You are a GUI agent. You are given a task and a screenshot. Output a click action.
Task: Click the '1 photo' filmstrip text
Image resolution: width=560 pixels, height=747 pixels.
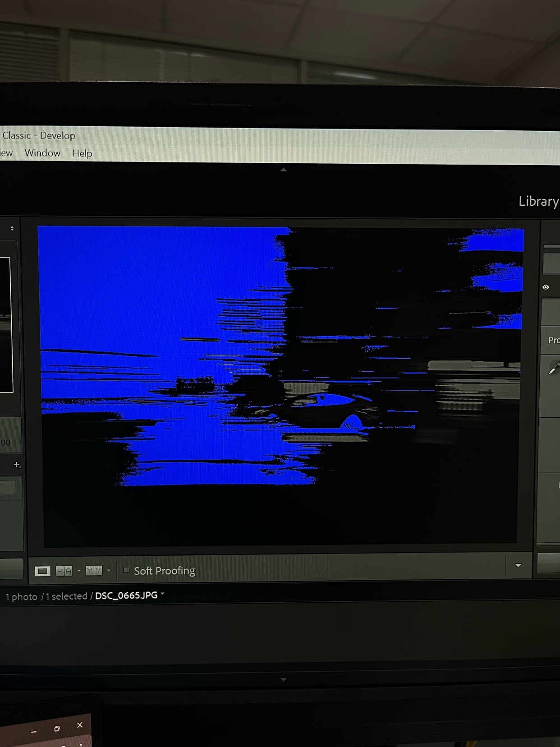pos(21,597)
